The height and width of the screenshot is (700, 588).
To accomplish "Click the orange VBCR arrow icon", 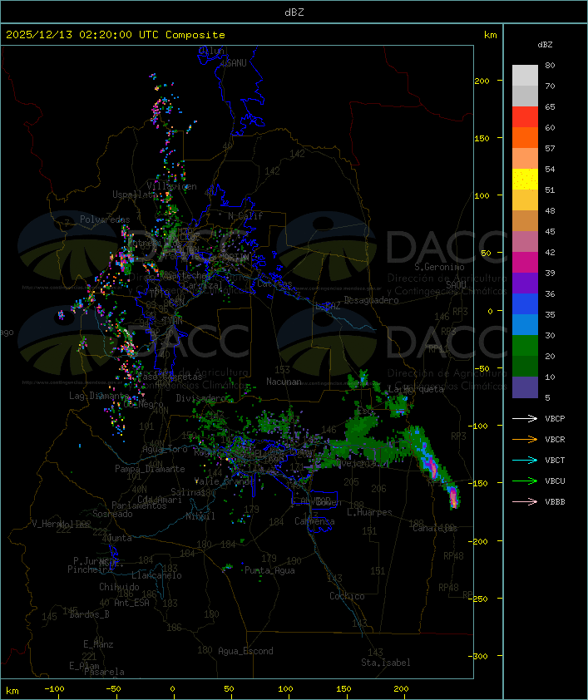I will click(525, 439).
